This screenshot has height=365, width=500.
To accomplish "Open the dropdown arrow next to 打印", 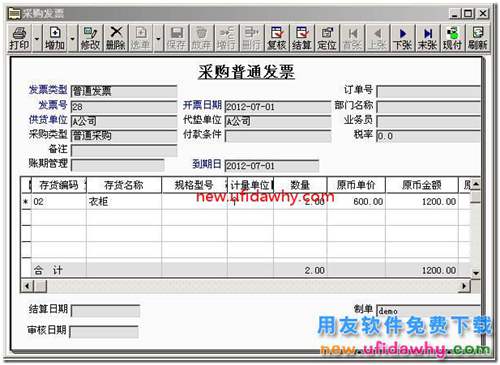I will click(37, 38).
